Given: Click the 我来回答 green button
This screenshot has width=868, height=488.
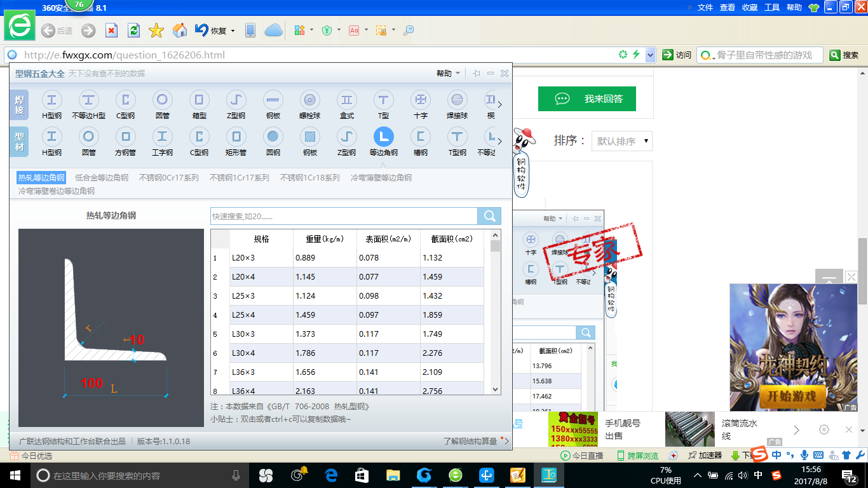Looking at the screenshot, I should pos(587,98).
